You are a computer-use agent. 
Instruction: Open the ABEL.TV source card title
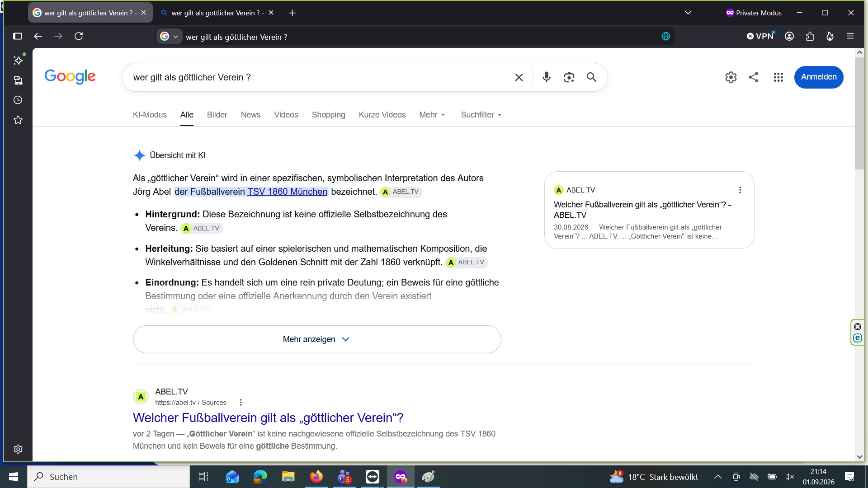point(642,210)
